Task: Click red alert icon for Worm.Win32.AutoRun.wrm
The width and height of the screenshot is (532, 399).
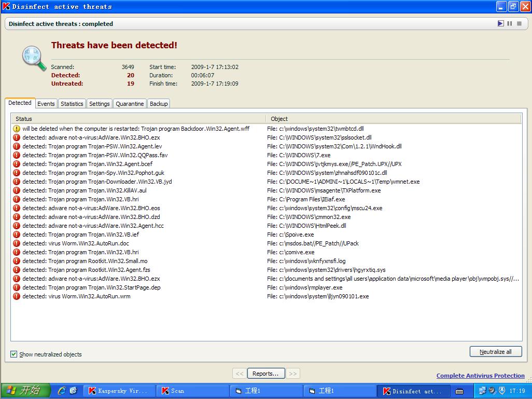Action: [x=17, y=296]
